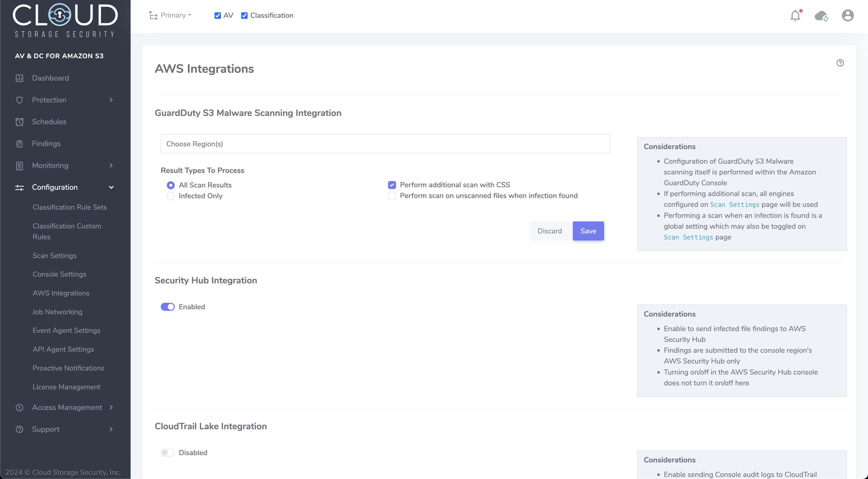Click the Dashboard sidebar icon
Image resolution: width=868 pixels, height=479 pixels.
(20, 78)
